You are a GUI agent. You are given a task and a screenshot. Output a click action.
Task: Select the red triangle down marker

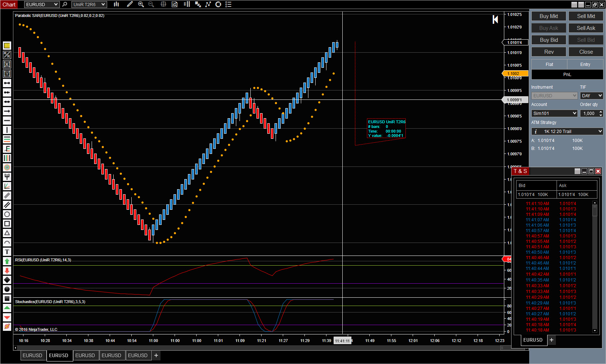coord(7,317)
